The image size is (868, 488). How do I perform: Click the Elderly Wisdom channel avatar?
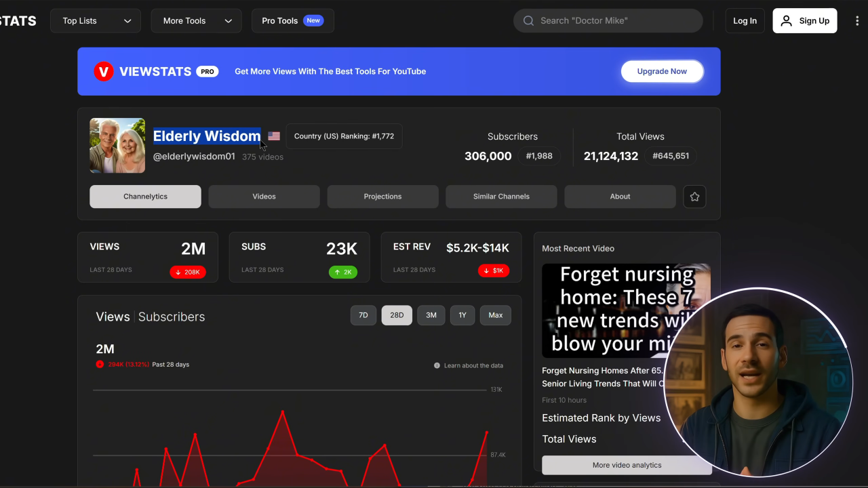point(117,146)
